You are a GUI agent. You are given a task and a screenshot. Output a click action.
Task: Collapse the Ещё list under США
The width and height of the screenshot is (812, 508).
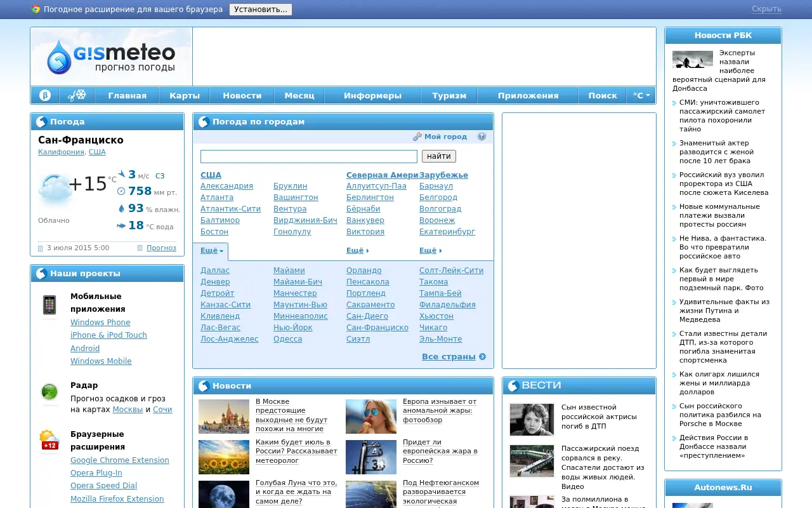[212, 251]
